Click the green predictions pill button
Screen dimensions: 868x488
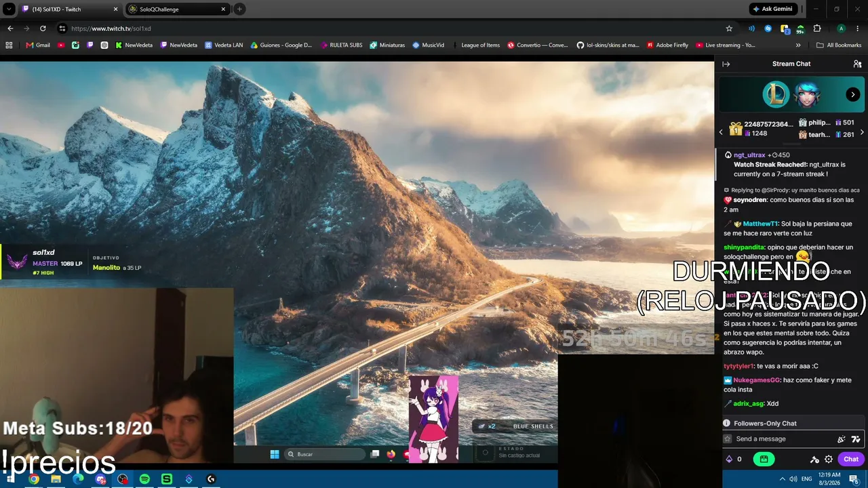pyautogui.click(x=764, y=459)
